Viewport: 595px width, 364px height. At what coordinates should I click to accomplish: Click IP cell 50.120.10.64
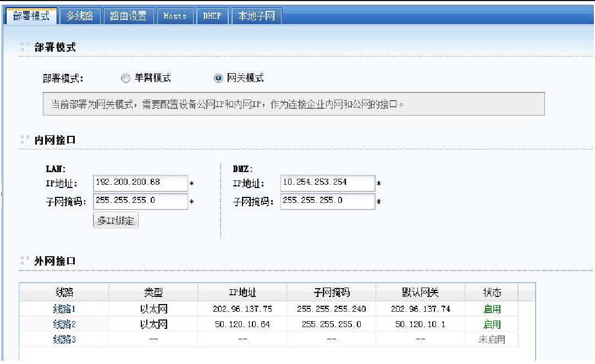tap(243, 324)
